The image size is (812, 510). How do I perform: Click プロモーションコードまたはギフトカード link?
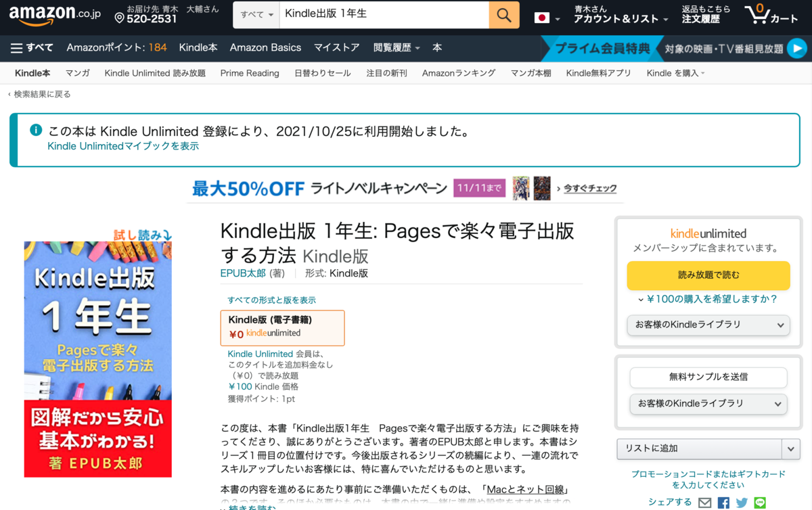coord(708,480)
